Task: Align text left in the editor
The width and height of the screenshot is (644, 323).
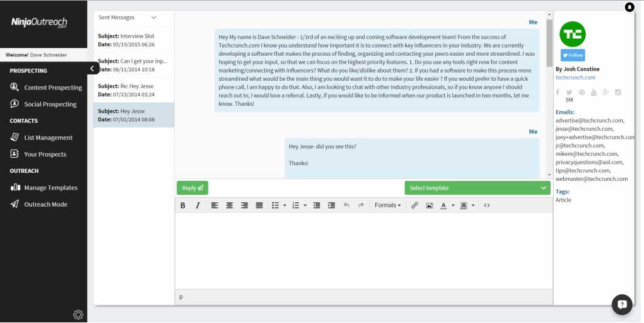Action: (x=215, y=205)
